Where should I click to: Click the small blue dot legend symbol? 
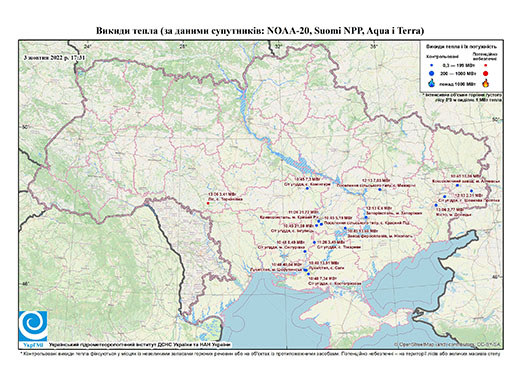tap(432, 65)
